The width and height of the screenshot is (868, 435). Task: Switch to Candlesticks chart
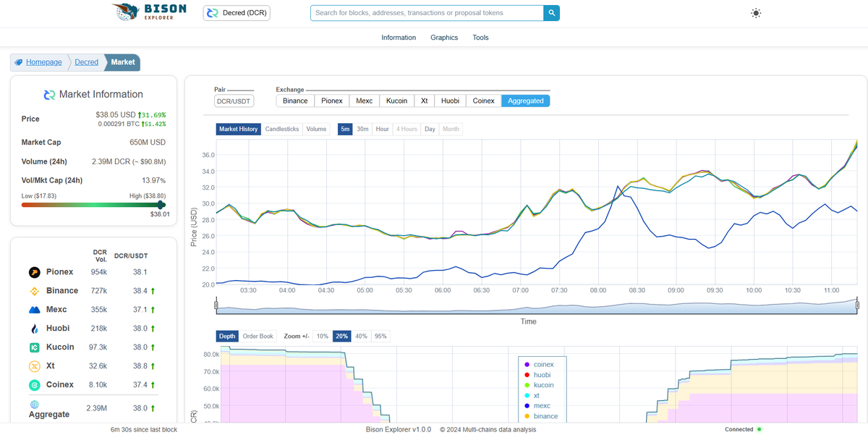(x=282, y=130)
